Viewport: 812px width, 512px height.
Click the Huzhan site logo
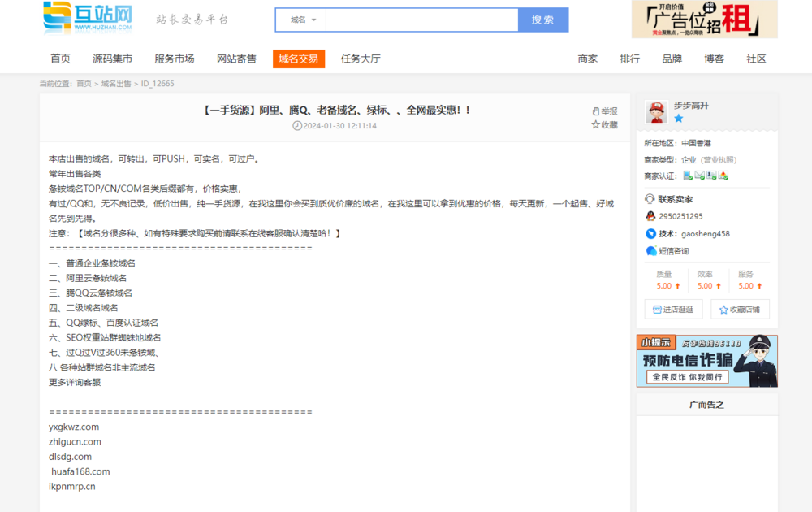click(x=88, y=18)
